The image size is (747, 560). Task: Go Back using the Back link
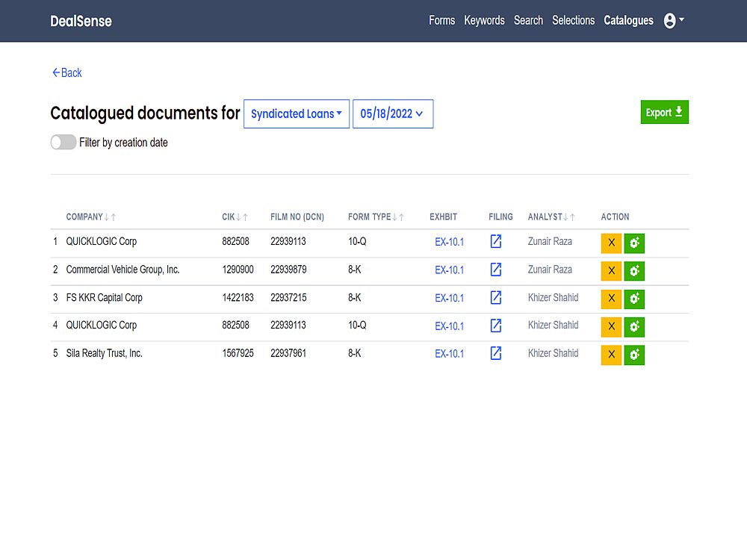click(x=66, y=73)
